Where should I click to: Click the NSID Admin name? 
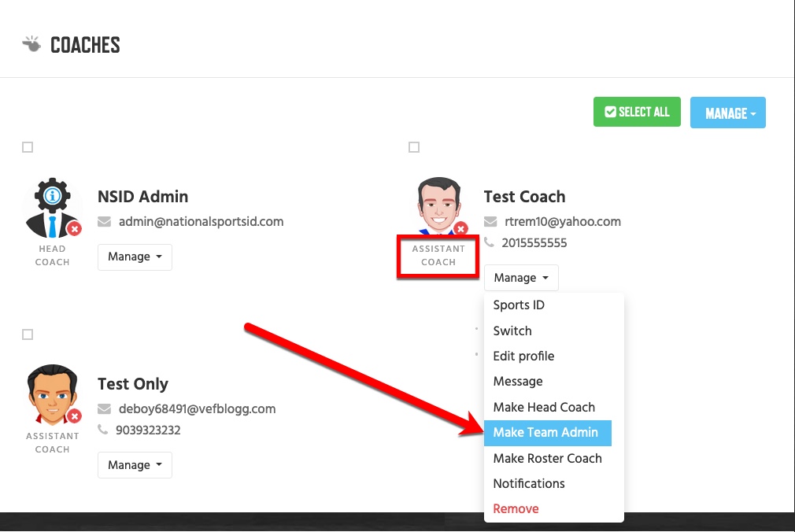pyautogui.click(x=143, y=196)
